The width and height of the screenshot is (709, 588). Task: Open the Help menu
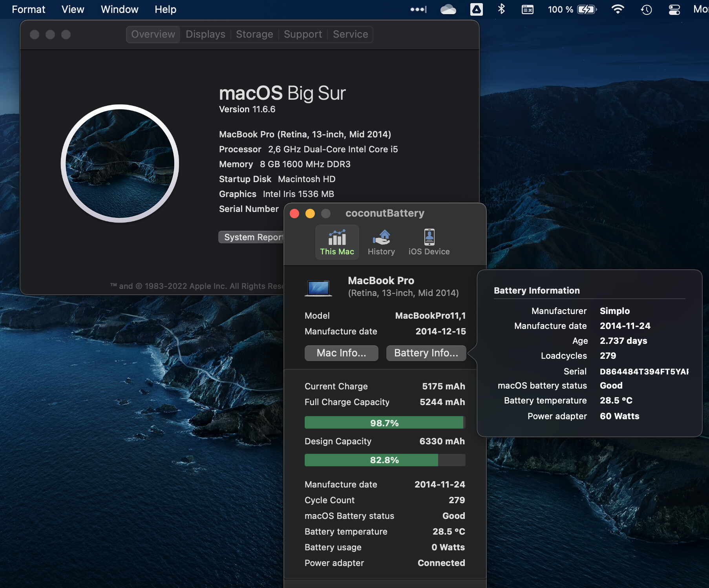coord(165,9)
